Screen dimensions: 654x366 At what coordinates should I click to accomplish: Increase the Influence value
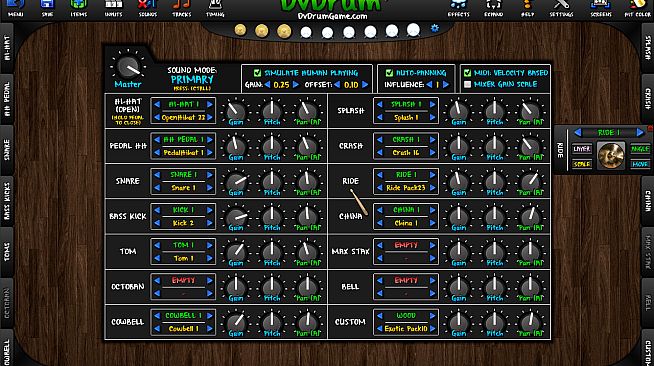pos(445,85)
